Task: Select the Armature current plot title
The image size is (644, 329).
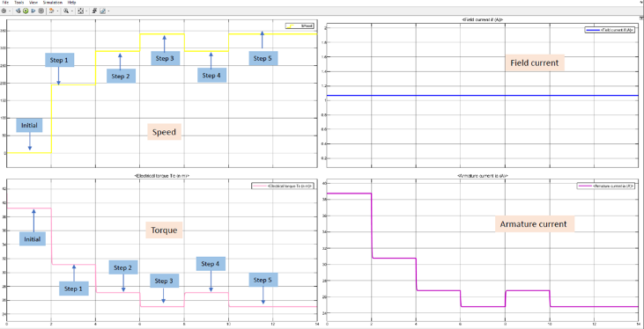Action: (482, 176)
